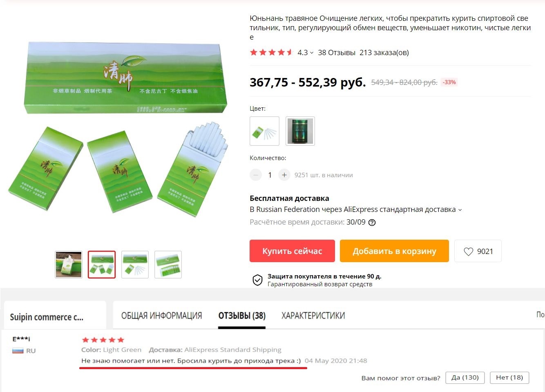Open the ОТЗЫВЫ (38) tab

[x=242, y=316]
